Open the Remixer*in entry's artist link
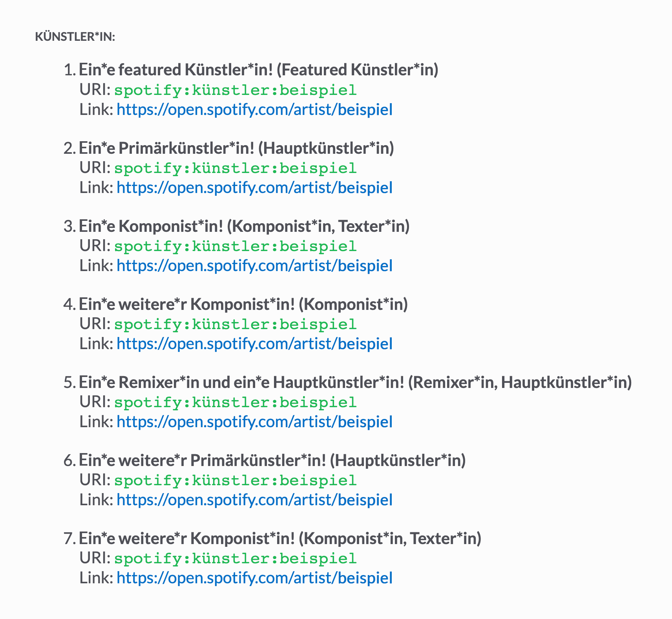 point(254,422)
